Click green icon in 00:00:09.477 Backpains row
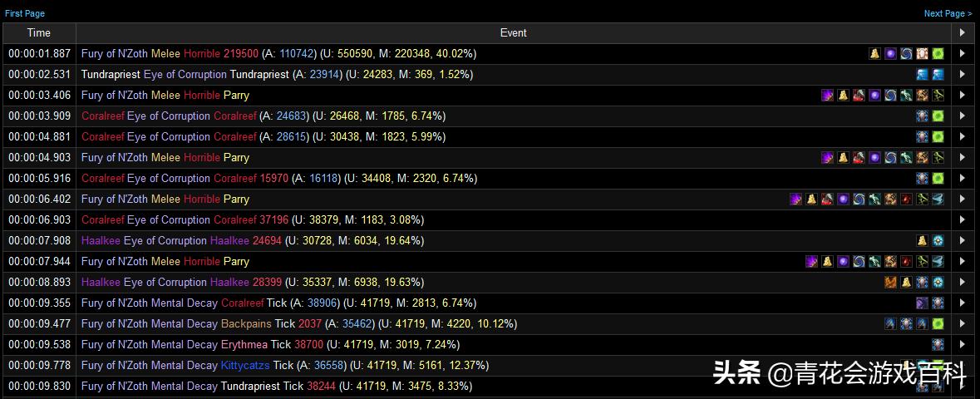The width and height of the screenshot is (980, 399). [938, 323]
